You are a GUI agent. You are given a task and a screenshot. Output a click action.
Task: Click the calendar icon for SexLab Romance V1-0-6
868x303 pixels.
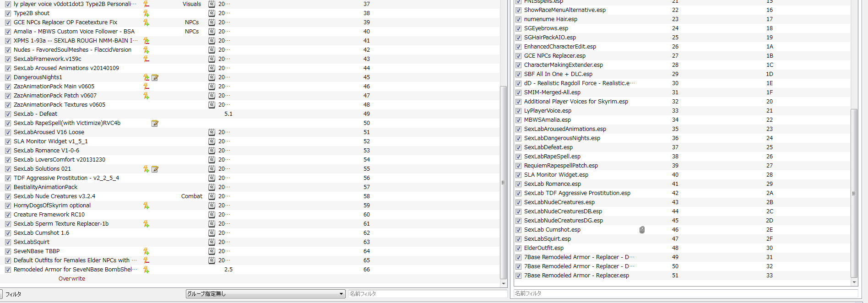(x=212, y=151)
